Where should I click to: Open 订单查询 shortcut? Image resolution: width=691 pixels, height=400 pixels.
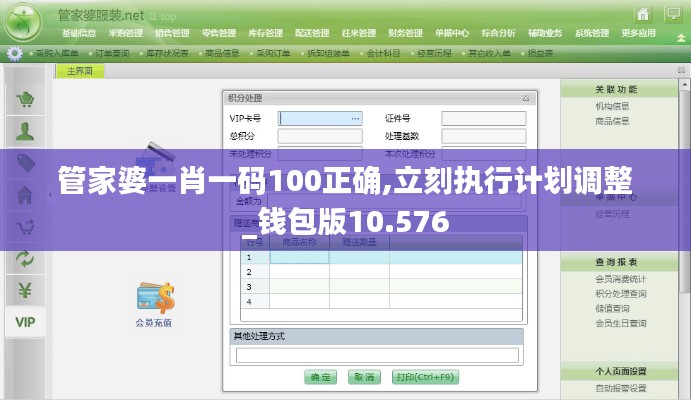tap(112, 53)
